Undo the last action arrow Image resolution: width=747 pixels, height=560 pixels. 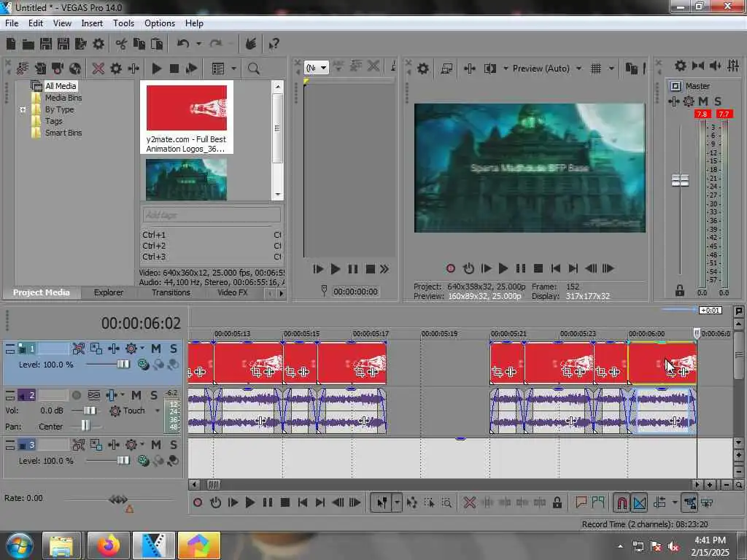(183, 44)
